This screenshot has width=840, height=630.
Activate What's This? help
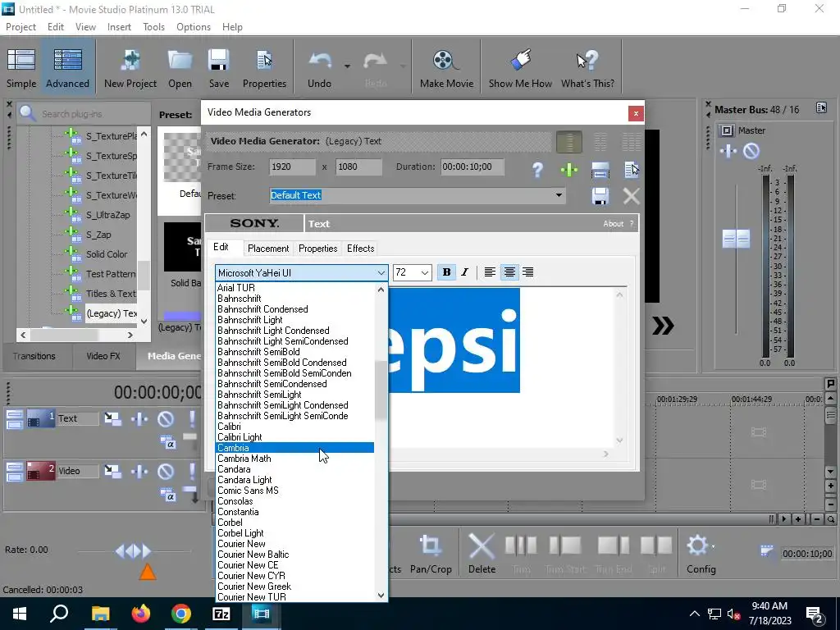(x=587, y=67)
